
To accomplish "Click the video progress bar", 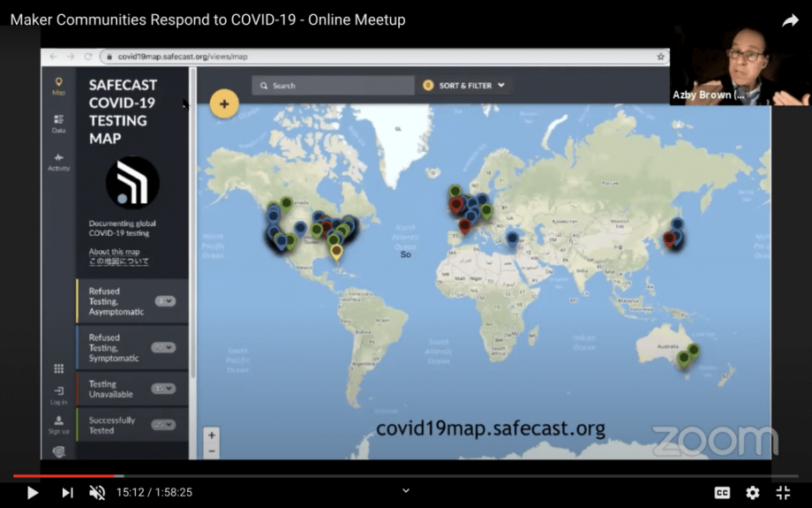I will (x=406, y=476).
